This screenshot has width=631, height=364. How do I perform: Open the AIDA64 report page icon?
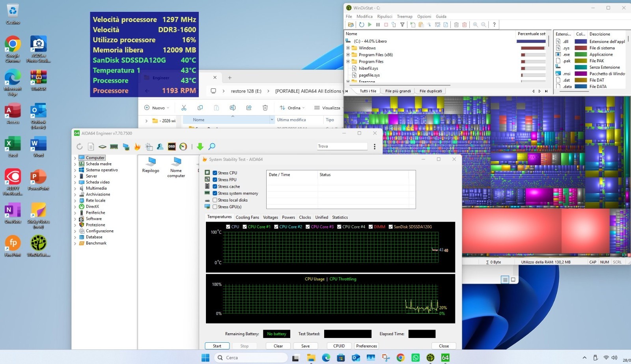point(91,147)
